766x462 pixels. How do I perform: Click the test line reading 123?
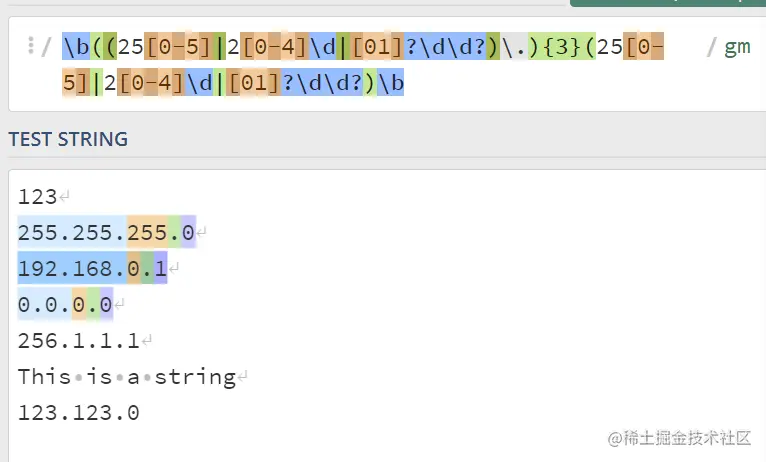click(x=37, y=198)
